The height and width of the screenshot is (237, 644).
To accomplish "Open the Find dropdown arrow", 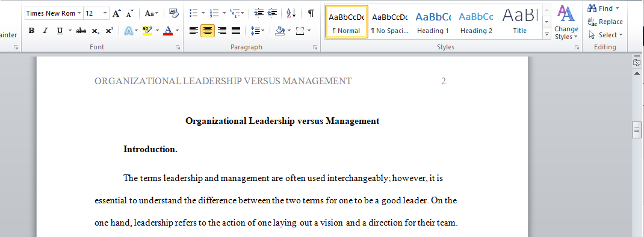I will (617, 8).
